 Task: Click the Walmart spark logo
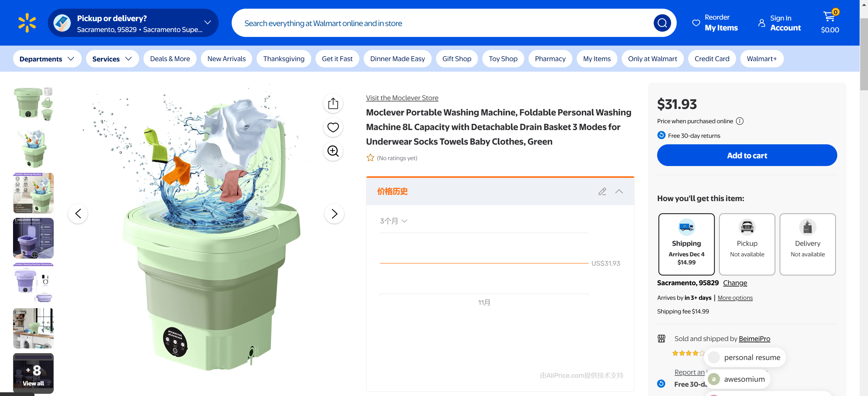coord(27,23)
